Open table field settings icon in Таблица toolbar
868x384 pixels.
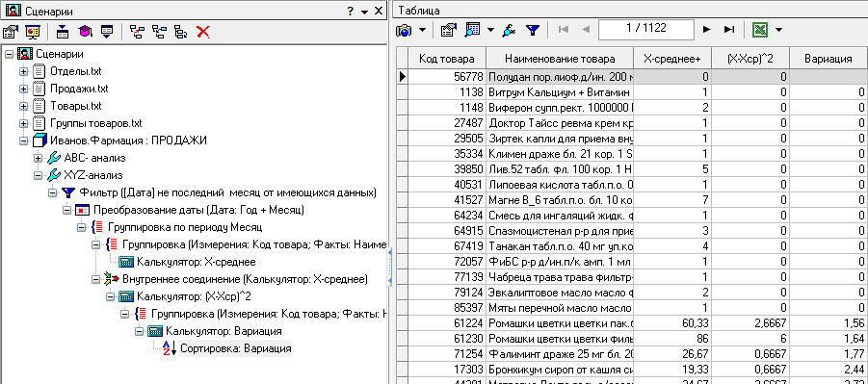pos(448,30)
